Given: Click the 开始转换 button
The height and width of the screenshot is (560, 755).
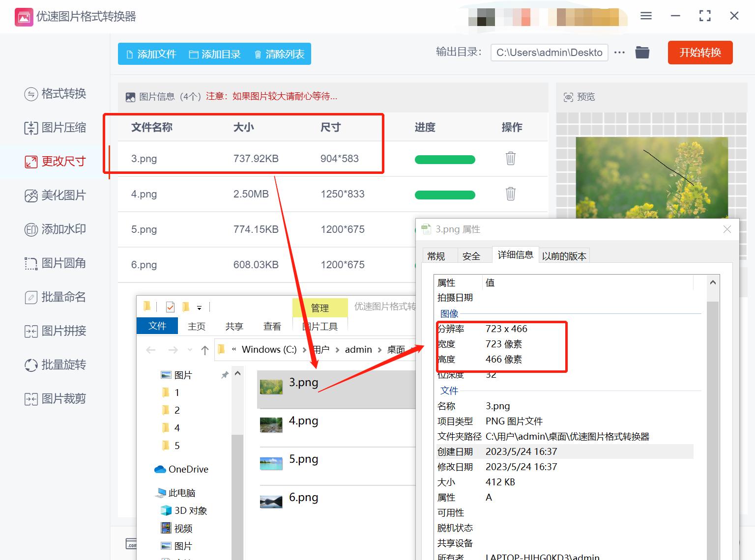Looking at the screenshot, I should [700, 53].
